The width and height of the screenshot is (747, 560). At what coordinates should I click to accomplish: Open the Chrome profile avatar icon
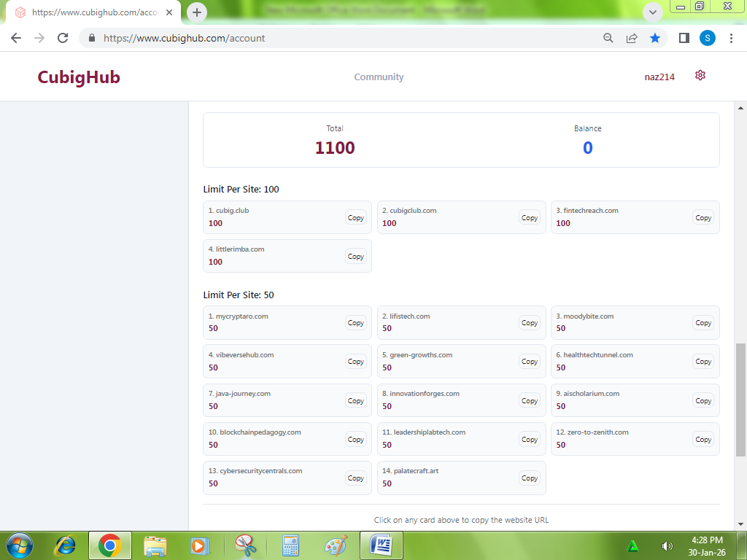(707, 38)
